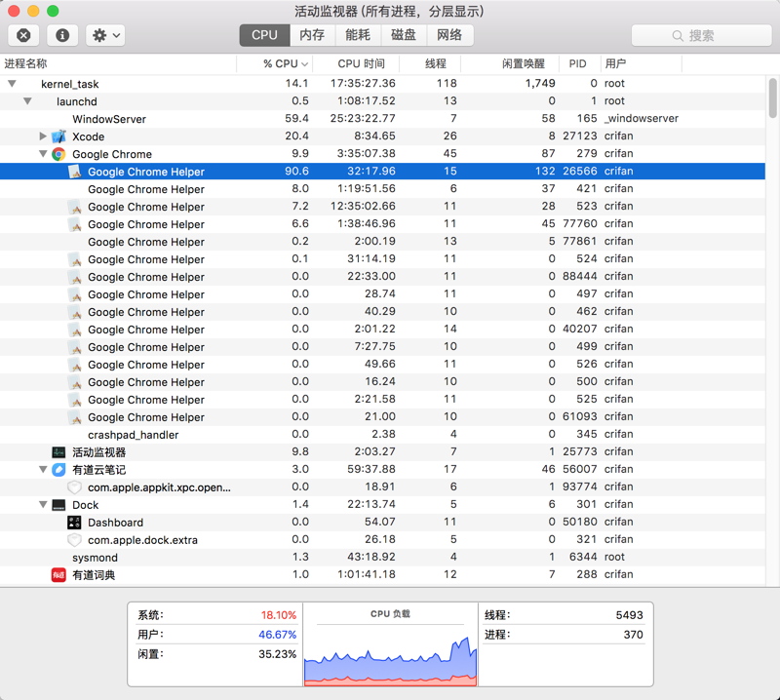The height and width of the screenshot is (700, 780).
Task: Select the kernel_task process row
Action: [x=382, y=84]
